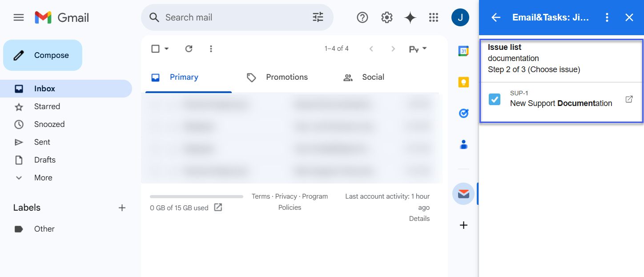Screen dimensions: 644x277
Task: Click the Compose button
Action: pos(43,55)
